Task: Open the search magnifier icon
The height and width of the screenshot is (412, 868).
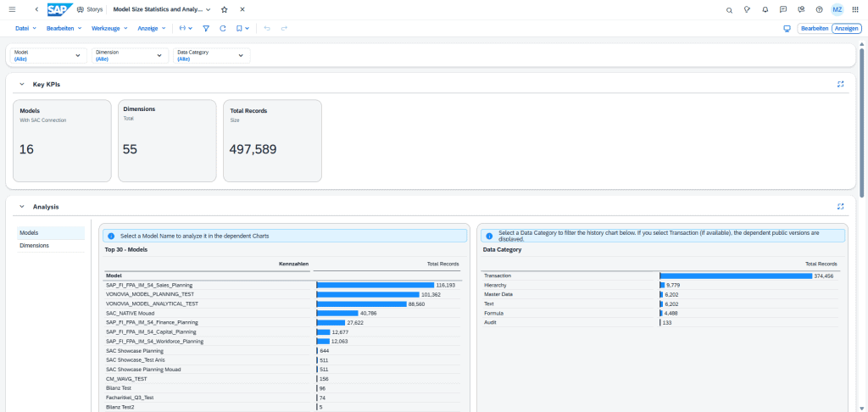Action: click(730, 9)
